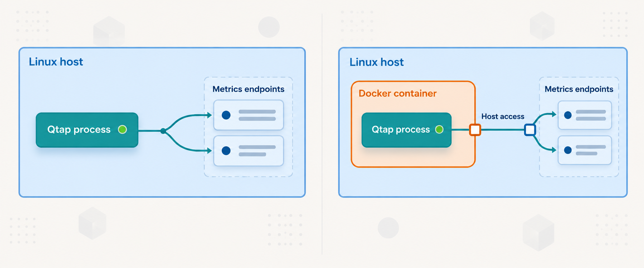The image size is (644, 268).
Task: Click the "Host access" label
Action: point(503,116)
